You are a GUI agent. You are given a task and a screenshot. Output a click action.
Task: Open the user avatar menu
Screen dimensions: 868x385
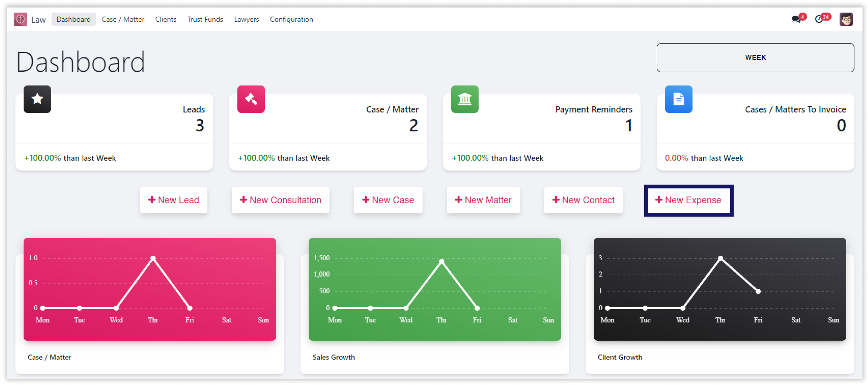click(846, 19)
